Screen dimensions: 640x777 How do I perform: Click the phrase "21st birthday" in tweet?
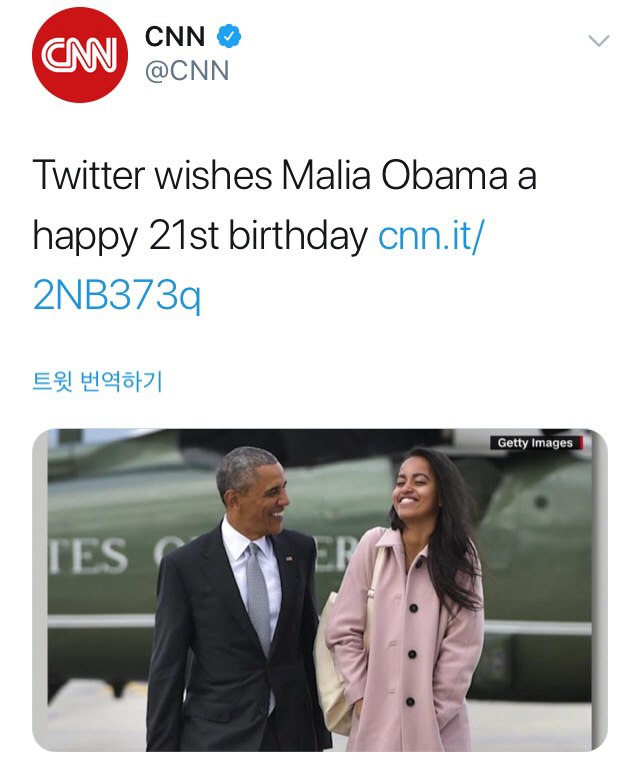258,236
